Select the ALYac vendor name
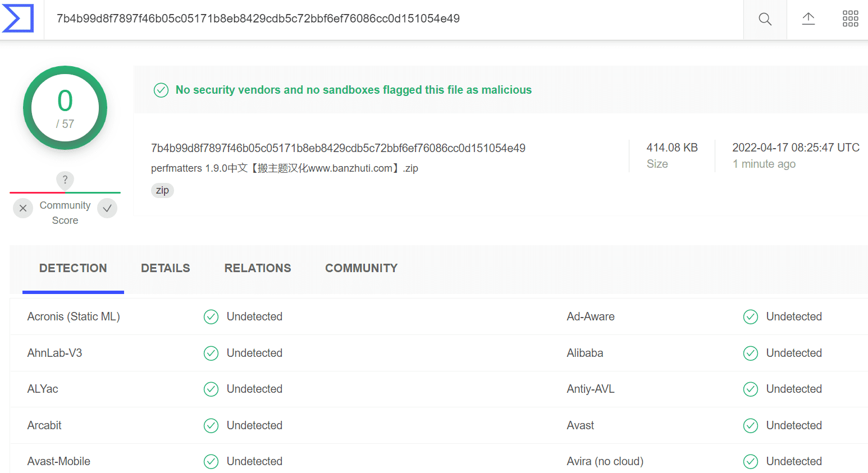This screenshot has width=868, height=473. click(43, 389)
